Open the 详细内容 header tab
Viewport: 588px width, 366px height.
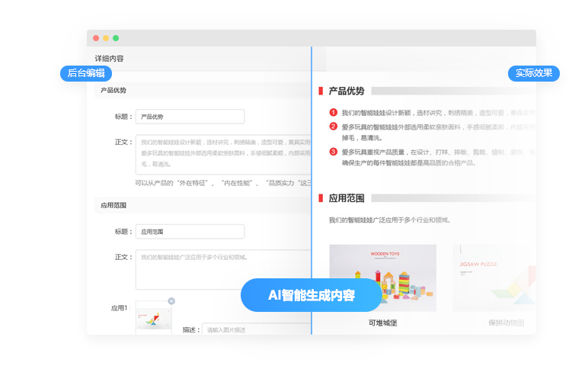tap(109, 58)
